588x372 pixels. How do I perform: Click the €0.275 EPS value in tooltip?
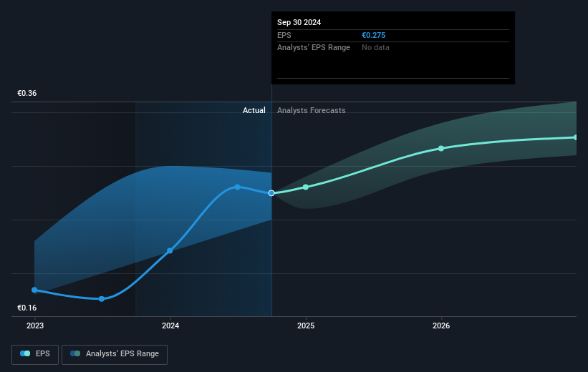pos(374,35)
